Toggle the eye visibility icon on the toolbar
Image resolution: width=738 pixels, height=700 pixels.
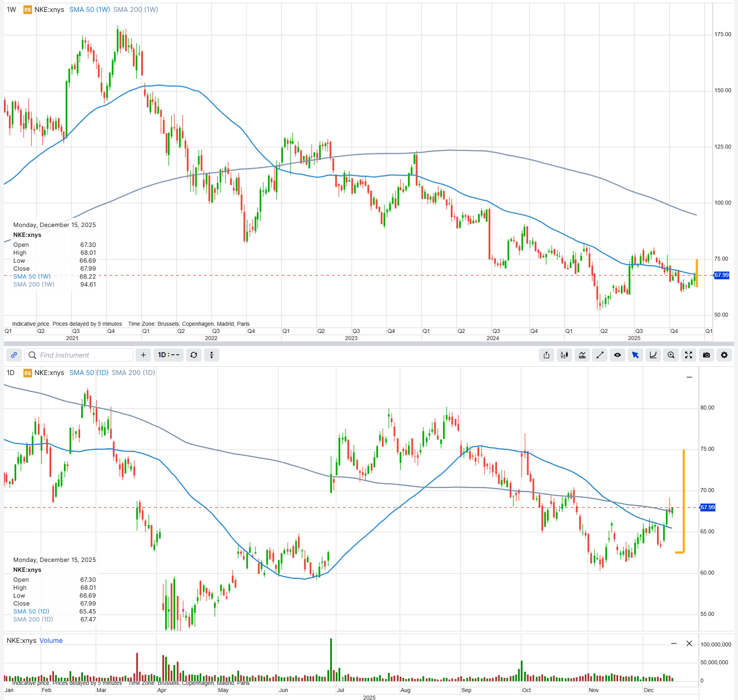click(617, 355)
